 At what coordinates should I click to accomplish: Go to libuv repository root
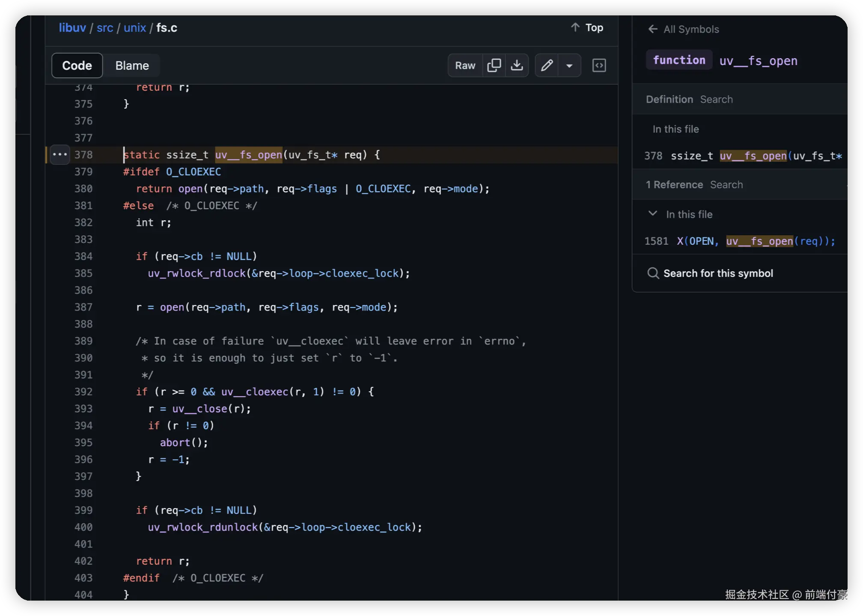[x=72, y=28]
